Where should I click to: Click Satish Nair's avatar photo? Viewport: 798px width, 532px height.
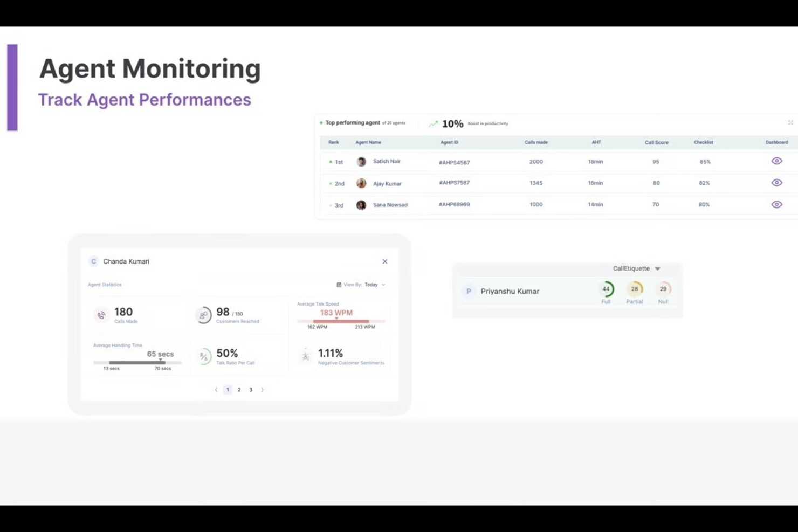pos(361,162)
